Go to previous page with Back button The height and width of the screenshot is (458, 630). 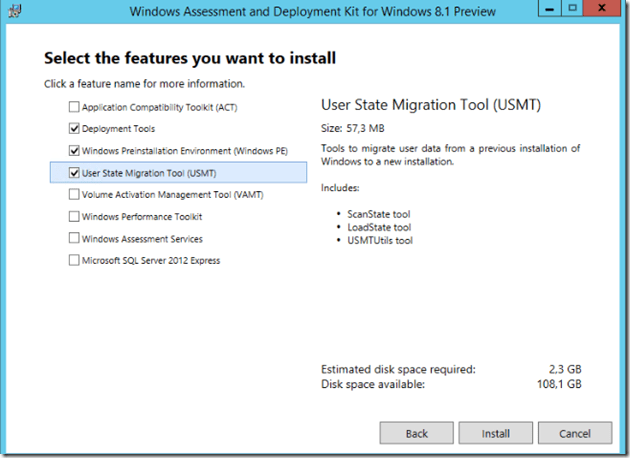tap(416, 433)
